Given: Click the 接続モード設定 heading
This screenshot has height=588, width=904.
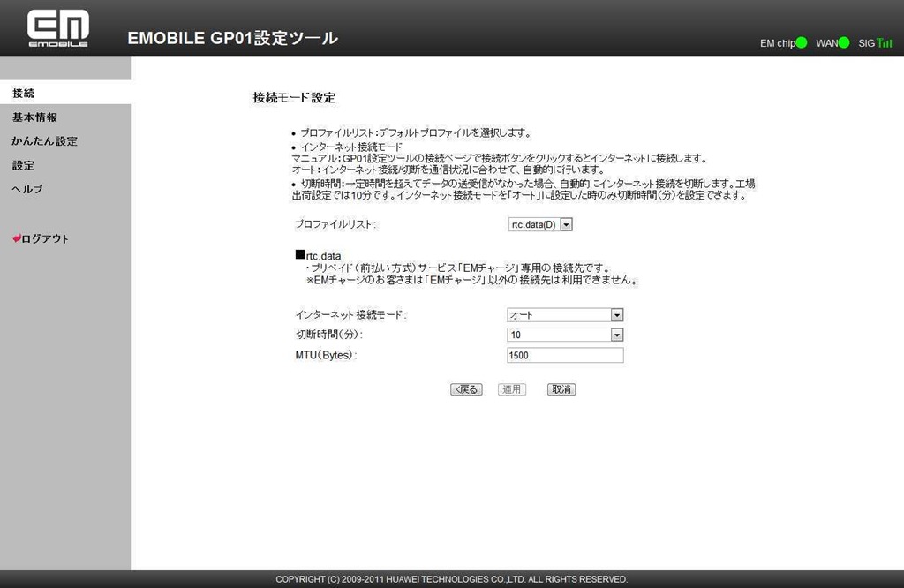Looking at the screenshot, I should (294, 97).
